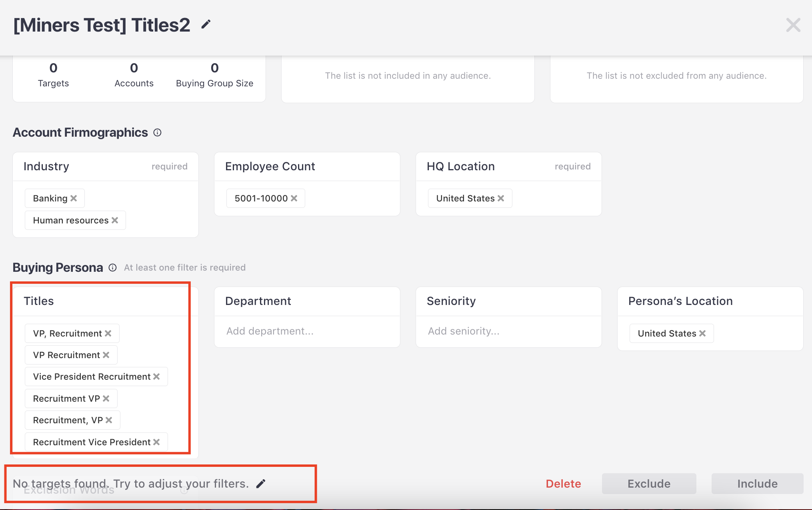Remove the Human resources industry tag
Viewport: 812px width, 510px height.
115,220
